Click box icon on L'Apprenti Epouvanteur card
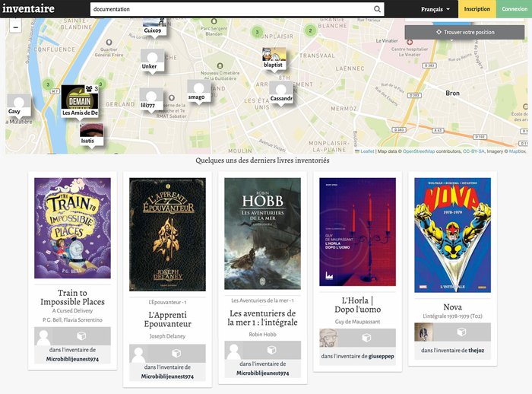Screen dimensions: 532x394 click(176, 353)
